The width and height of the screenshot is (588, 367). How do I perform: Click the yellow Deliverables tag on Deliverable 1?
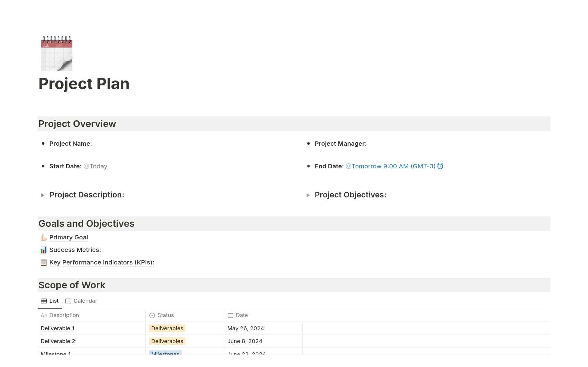click(x=167, y=328)
